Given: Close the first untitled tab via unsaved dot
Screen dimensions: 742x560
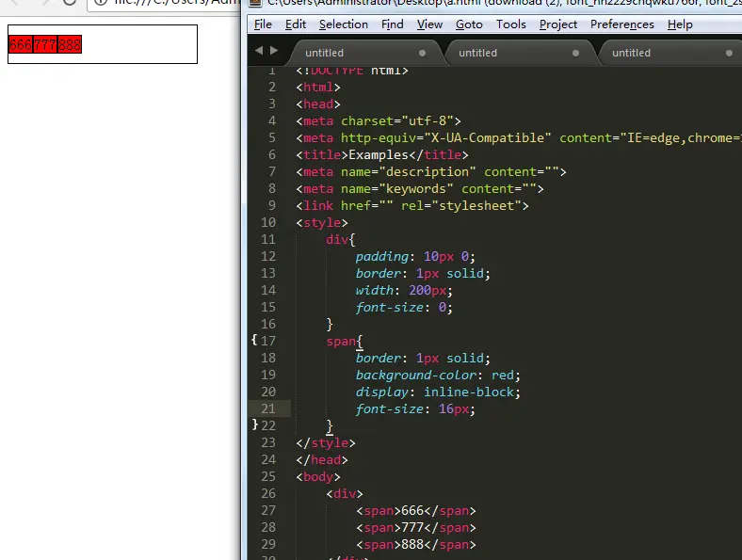Looking at the screenshot, I should tap(422, 53).
